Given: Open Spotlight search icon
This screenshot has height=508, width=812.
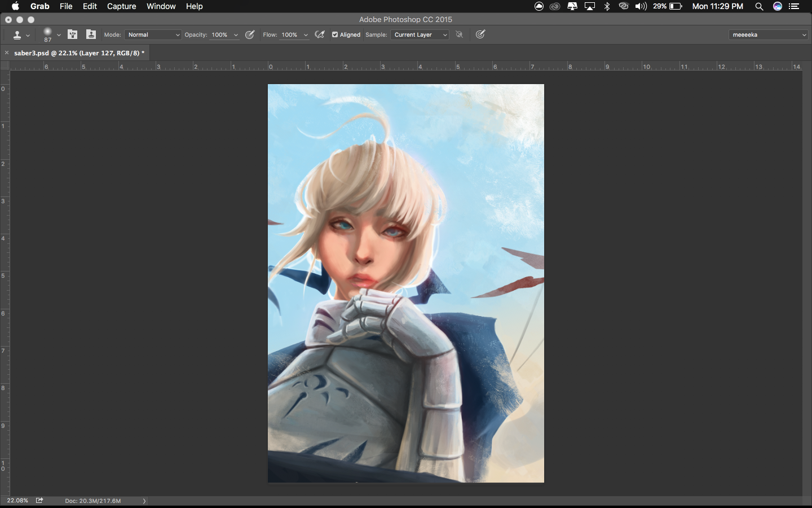Looking at the screenshot, I should tap(760, 6).
